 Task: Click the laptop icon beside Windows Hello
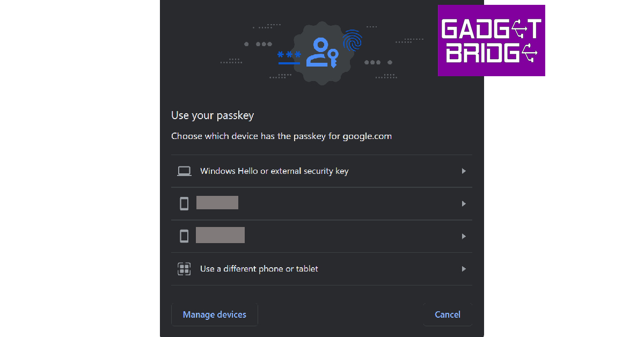(x=184, y=171)
